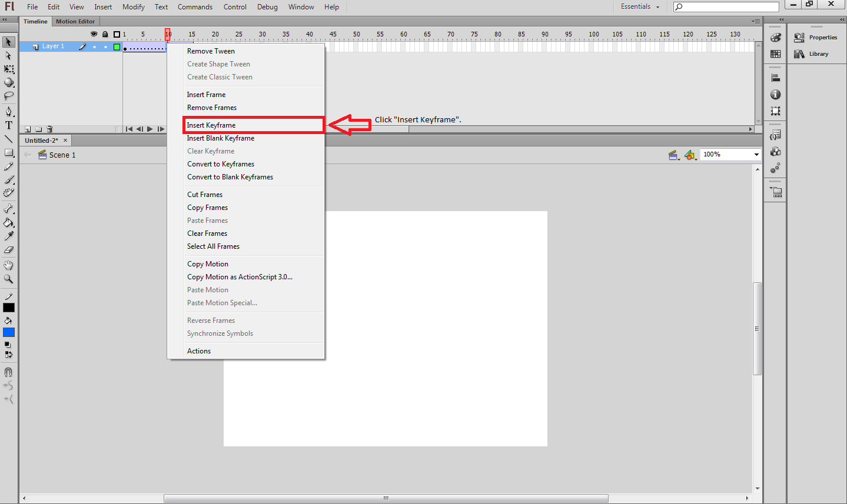Open the Modify menu
This screenshot has width=847, height=504.
tap(133, 6)
